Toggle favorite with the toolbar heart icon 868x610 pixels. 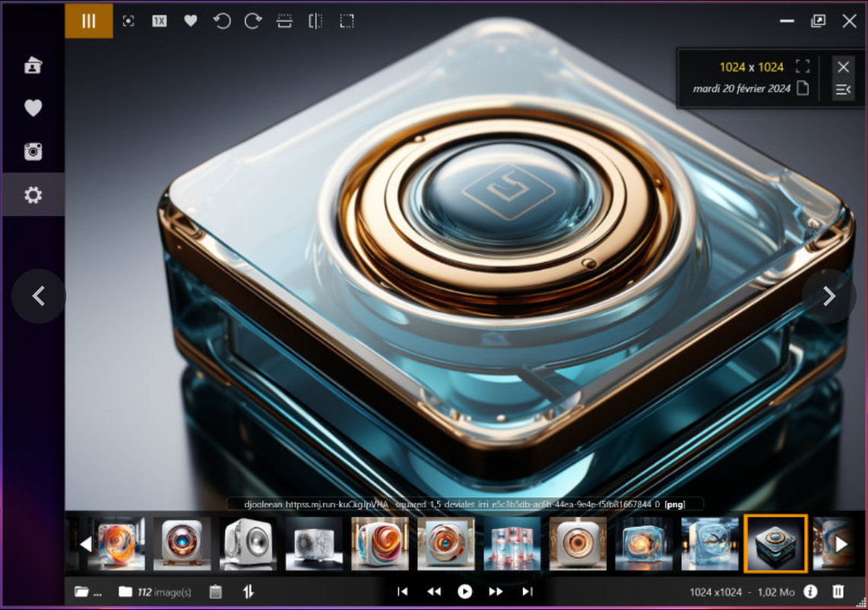190,21
